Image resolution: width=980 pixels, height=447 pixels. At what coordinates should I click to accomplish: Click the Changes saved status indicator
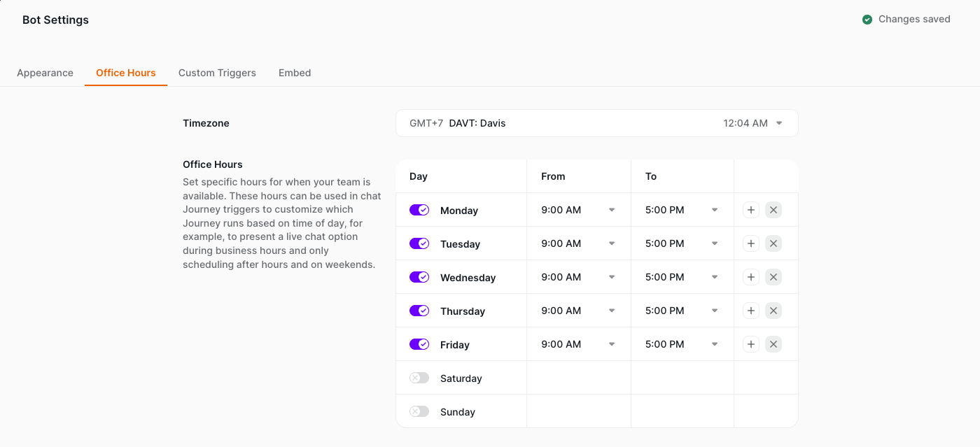pyautogui.click(x=906, y=20)
